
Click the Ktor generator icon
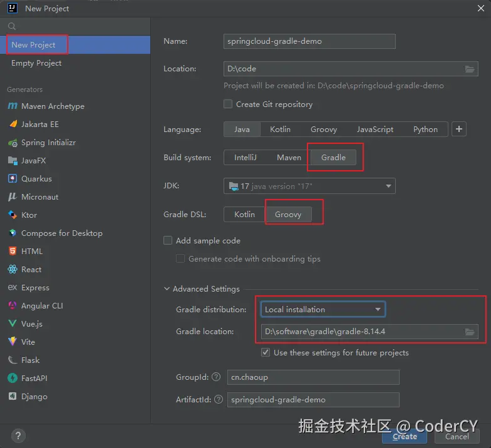pos(13,215)
